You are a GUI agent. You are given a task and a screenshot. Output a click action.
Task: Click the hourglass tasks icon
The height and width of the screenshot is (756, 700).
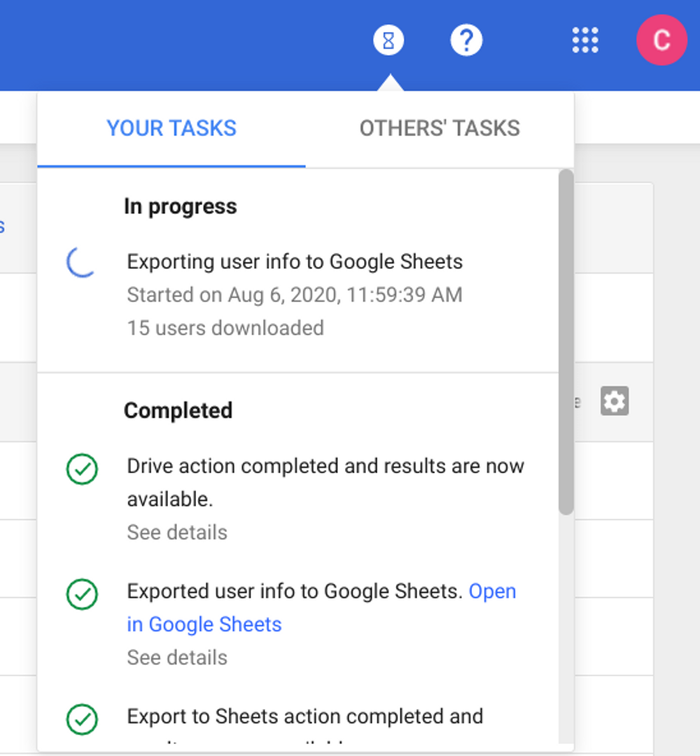388,40
